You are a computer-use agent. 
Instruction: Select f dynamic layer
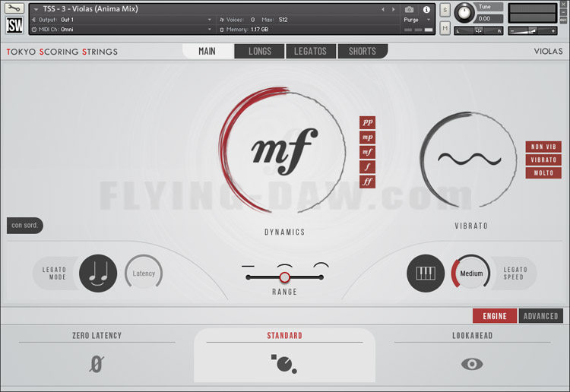[368, 167]
